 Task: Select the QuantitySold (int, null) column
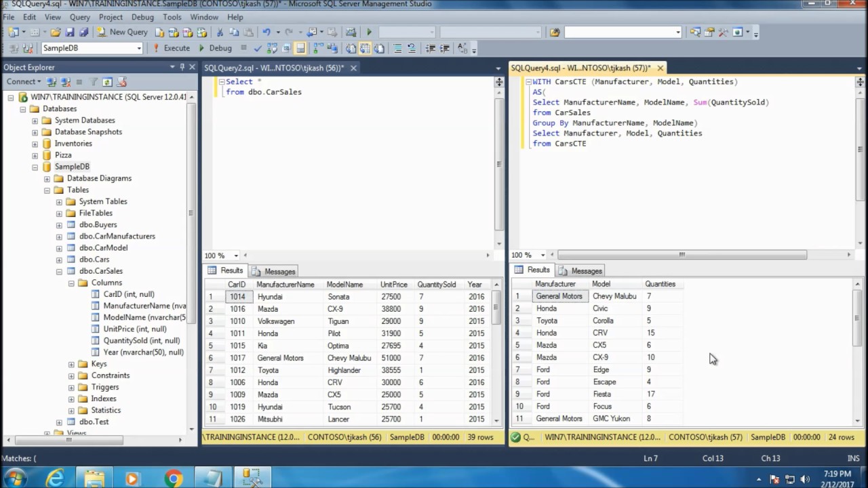point(141,340)
